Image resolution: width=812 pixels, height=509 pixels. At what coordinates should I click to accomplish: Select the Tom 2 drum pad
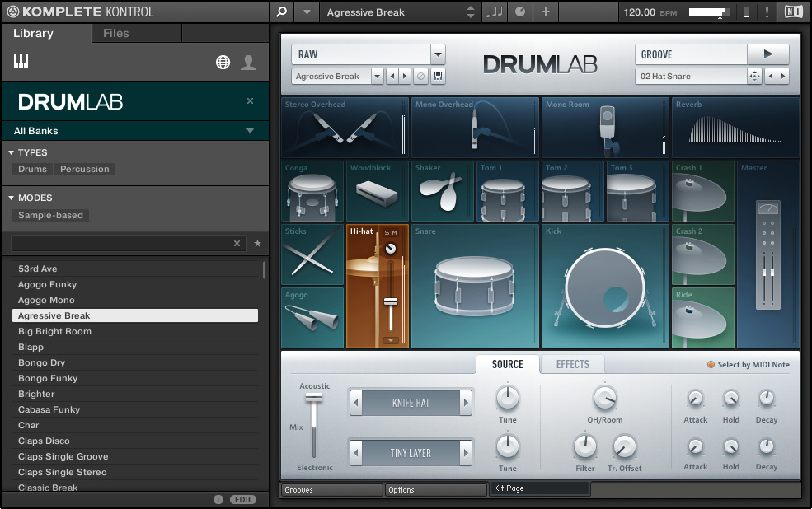573,191
